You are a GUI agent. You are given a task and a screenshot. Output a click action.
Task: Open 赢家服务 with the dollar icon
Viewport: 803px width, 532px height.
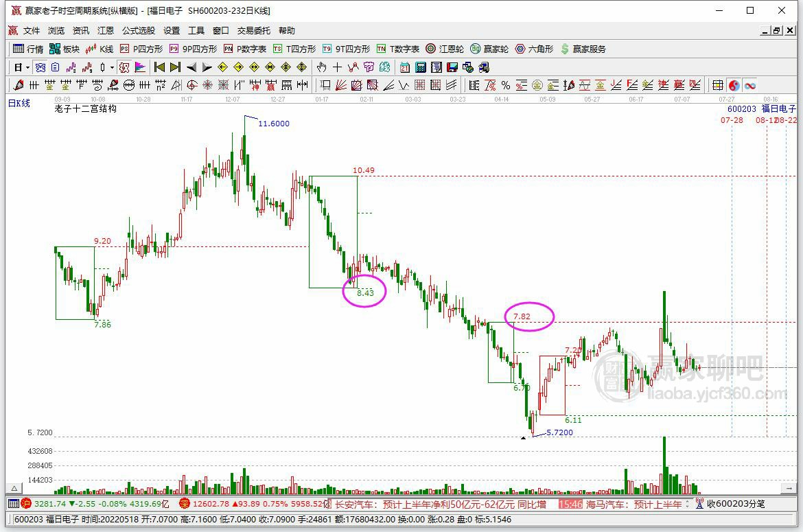583,49
